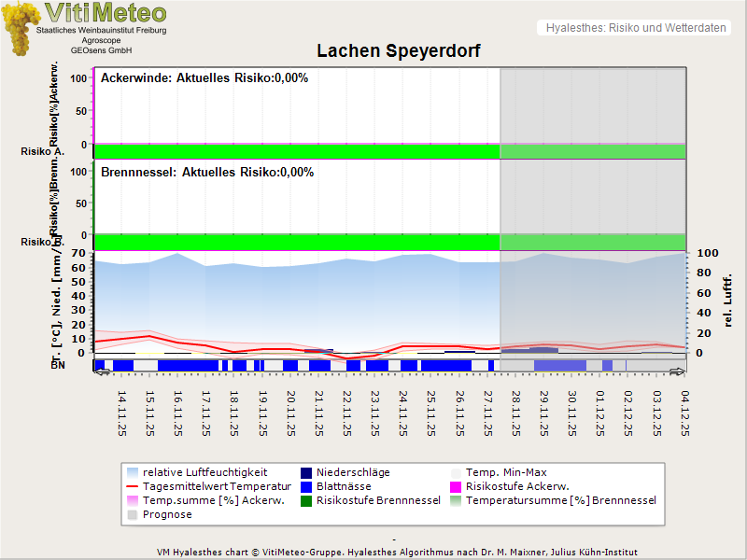747x560 pixels.
Task: Click the Brennnessel Aktuelles Risiko heading
Action: 207,173
